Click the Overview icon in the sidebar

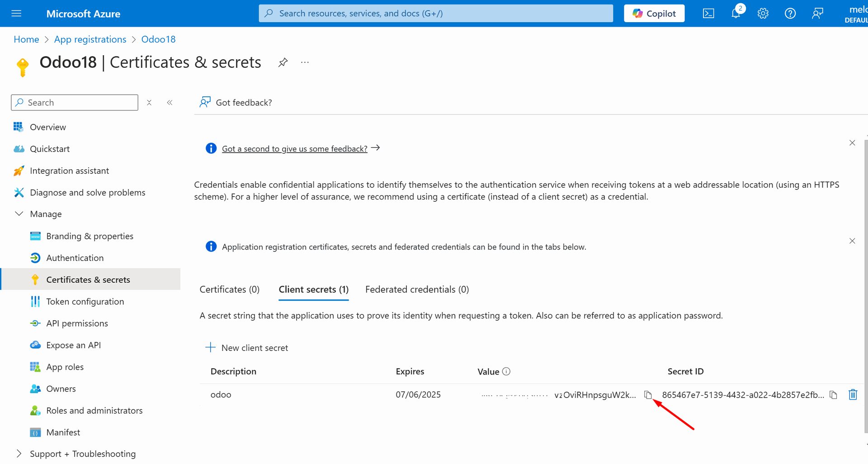(x=19, y=127)
